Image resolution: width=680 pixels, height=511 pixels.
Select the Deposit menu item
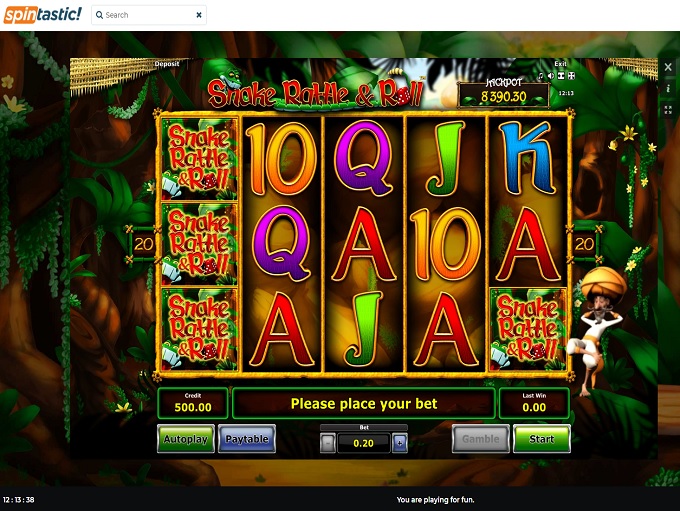tap(167, 64)
